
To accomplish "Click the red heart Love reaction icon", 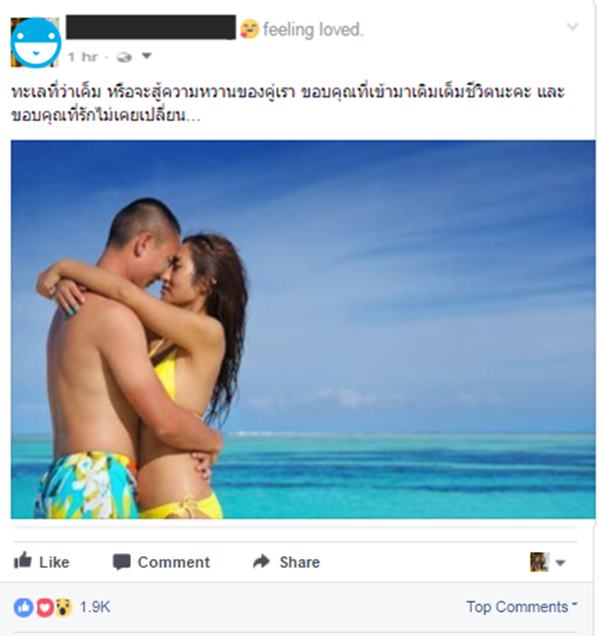I will 45,608.
